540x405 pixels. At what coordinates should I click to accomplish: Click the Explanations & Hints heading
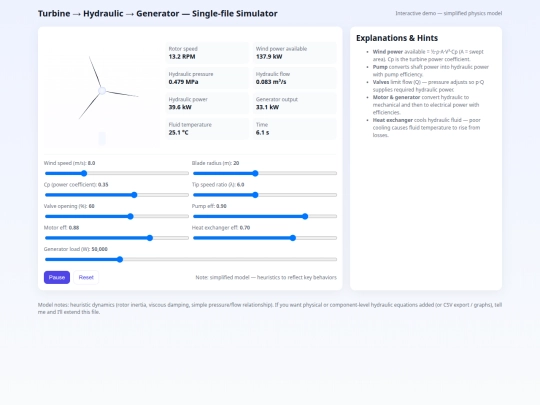(x=397, y=38)
